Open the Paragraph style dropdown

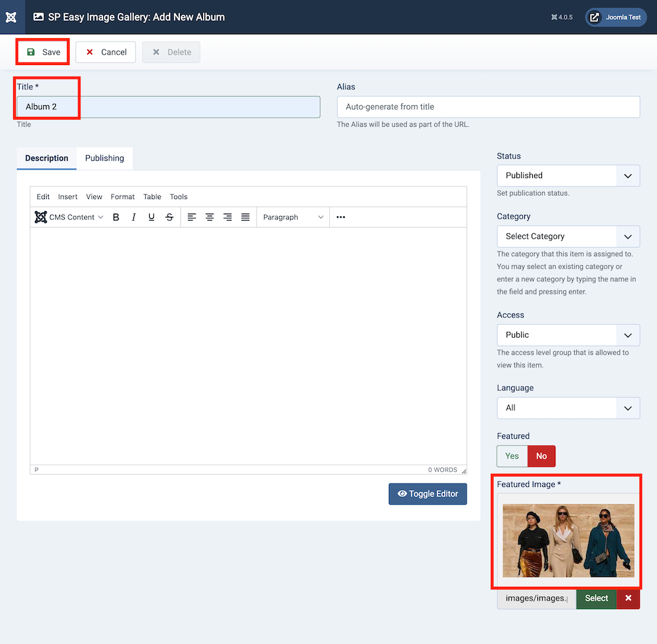coord(292,217)
